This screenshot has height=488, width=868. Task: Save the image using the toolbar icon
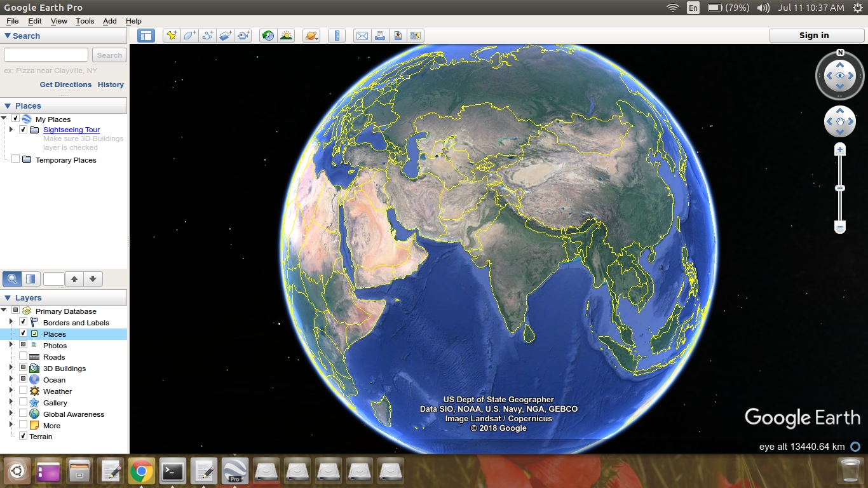[x=397, y=36]
